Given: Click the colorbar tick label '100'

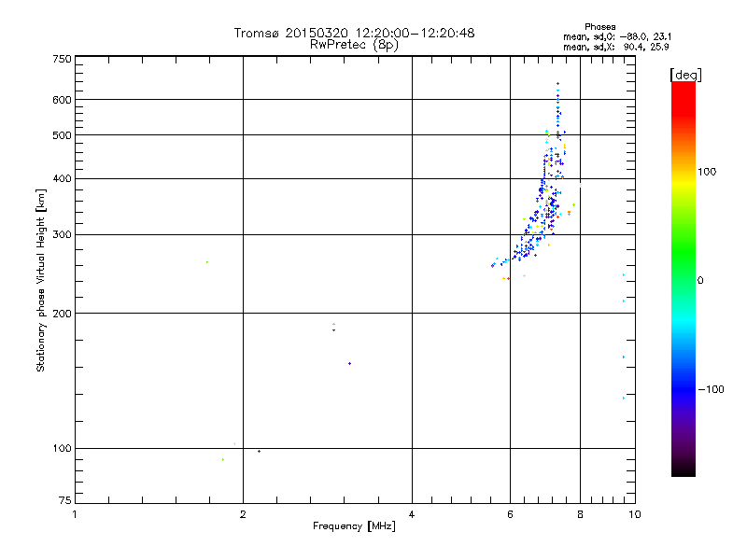Looking at the screenshot, I should 707,172.
